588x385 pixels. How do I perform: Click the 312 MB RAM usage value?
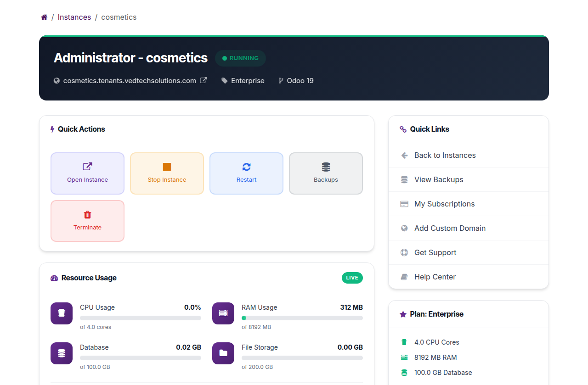(x=351, y=307)
